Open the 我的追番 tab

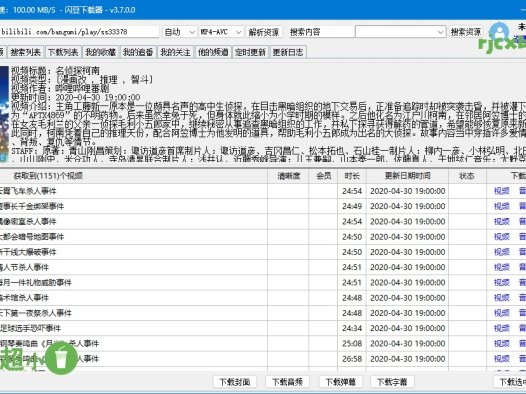[138, 52]
